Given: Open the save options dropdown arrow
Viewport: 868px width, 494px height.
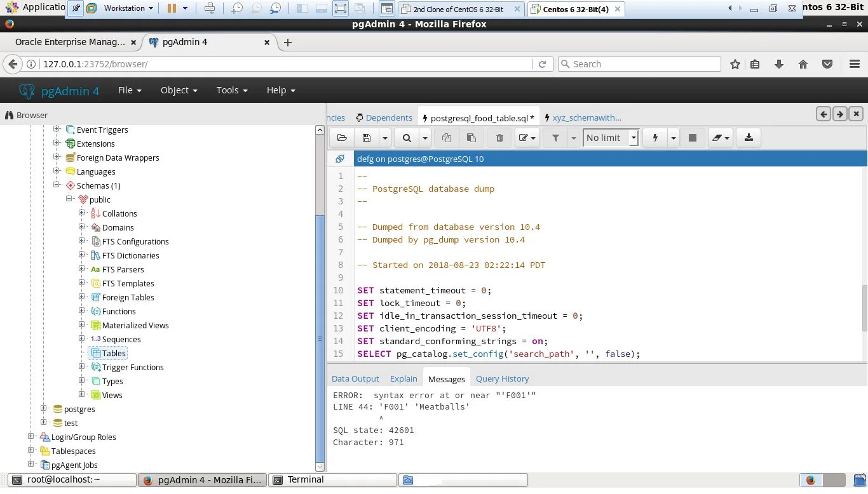Looking at the screenshot, I should point(384,138).
